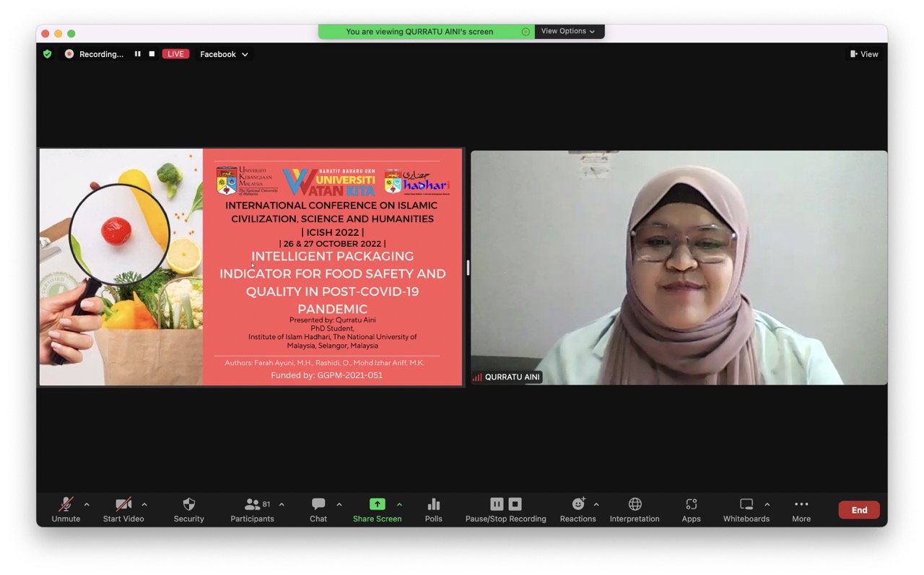Open the Chat panel

pos(318,509)
